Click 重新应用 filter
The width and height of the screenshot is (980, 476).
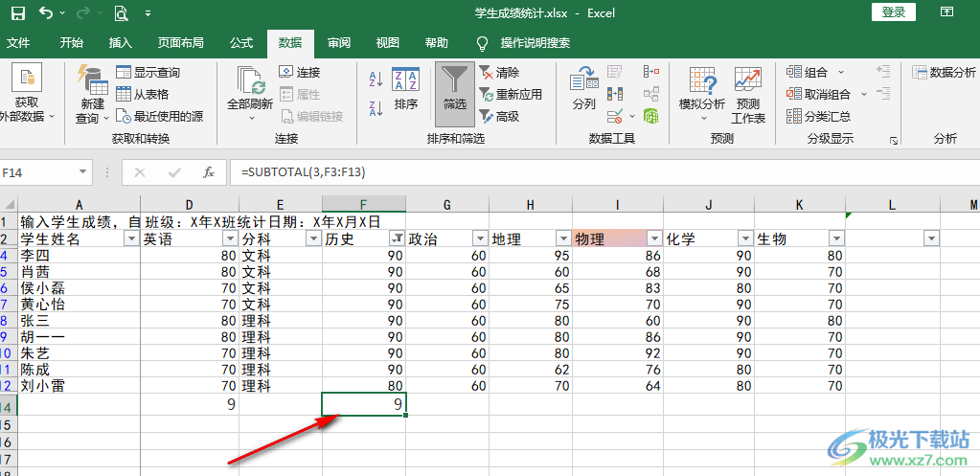[x=511, y=94]
